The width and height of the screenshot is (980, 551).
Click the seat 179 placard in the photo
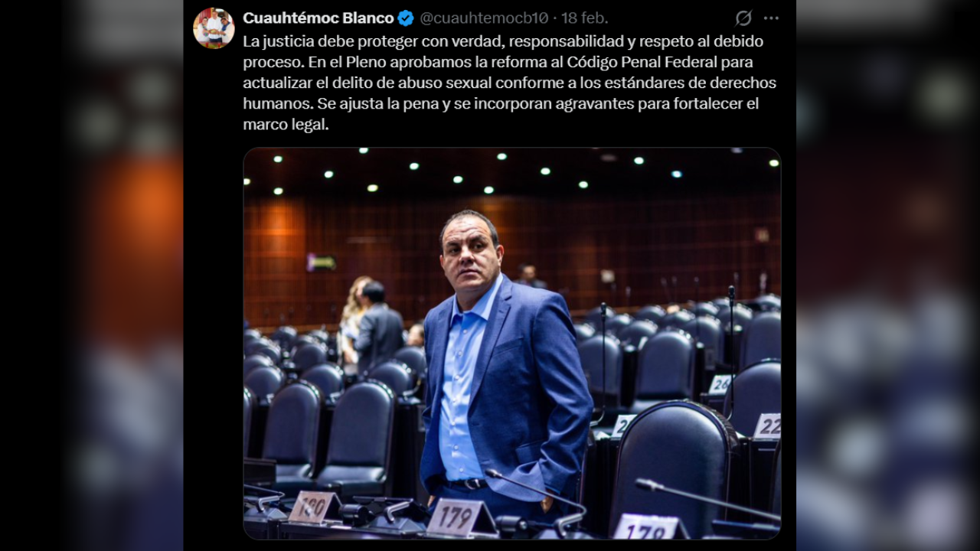456,517
